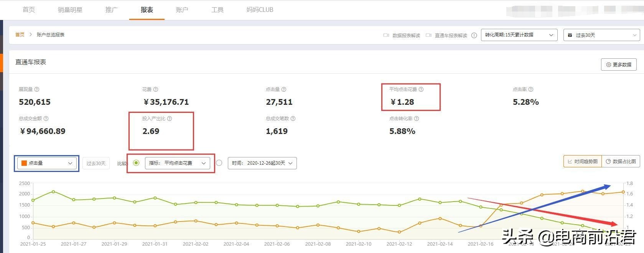Click the 点击转化率 value 5.88%
This screenshot has width=644, height=253.
pyautogui.click(x=402, y=131)
